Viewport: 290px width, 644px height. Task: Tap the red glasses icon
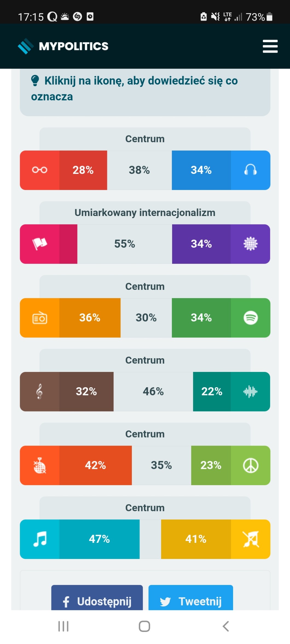tap(40, 170)
